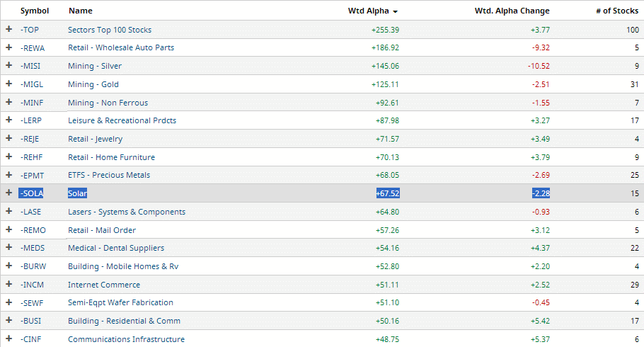The image size is (644, 347).
Task: Expand the -BUSI Residential & Comm row
Action: tap(8, 320)
